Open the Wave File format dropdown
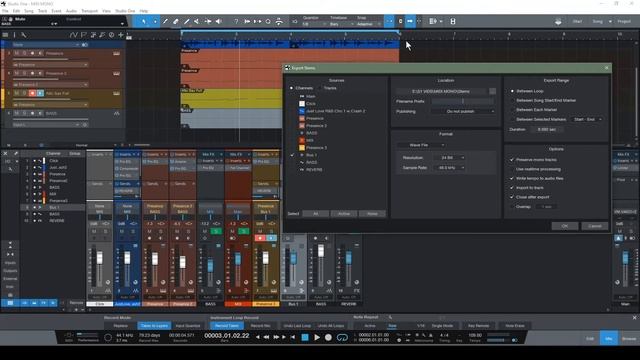 (421, 145)
